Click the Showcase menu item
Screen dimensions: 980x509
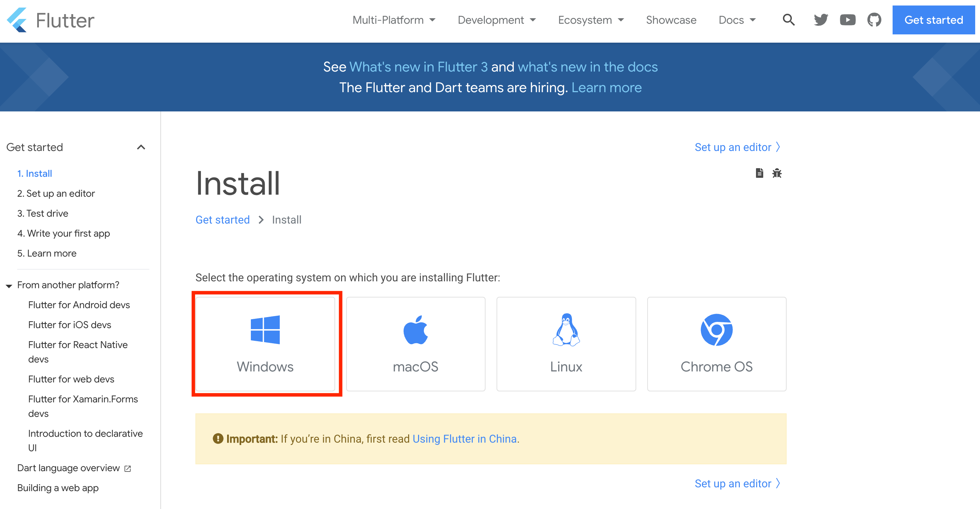point(671,20)
